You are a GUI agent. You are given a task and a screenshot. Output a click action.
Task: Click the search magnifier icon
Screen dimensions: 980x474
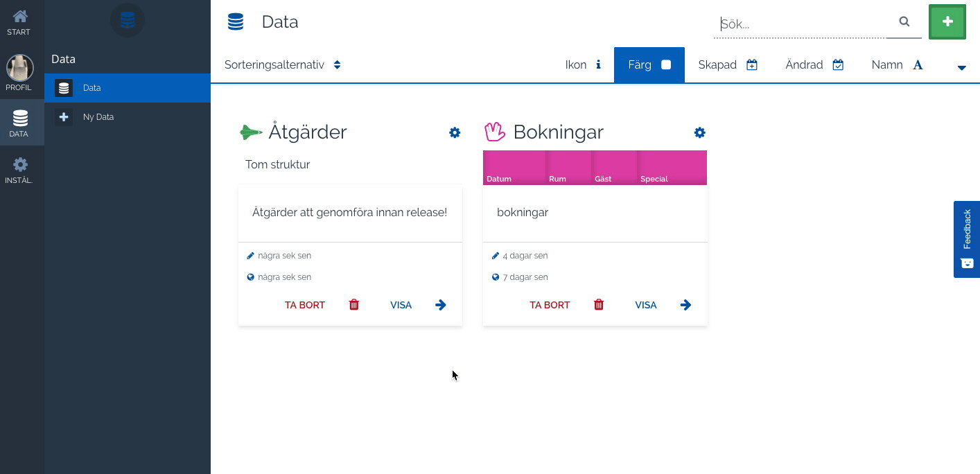904,22
